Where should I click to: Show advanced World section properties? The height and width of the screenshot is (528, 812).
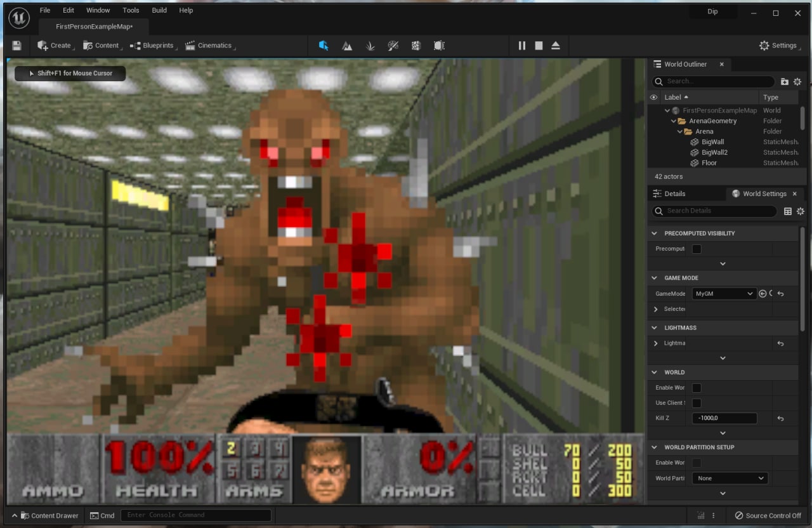tap(723, 433)
